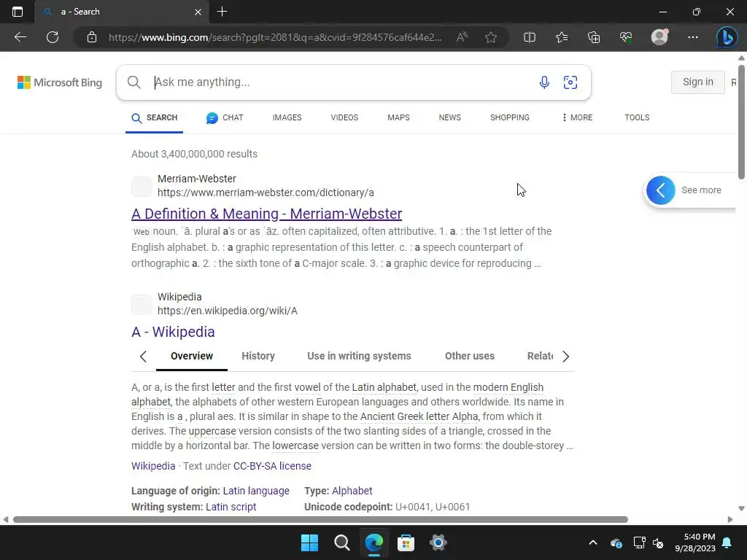Open the Wikipedia source link below the summary
This screenshot has height=560, width=747.
pos(153,466)
